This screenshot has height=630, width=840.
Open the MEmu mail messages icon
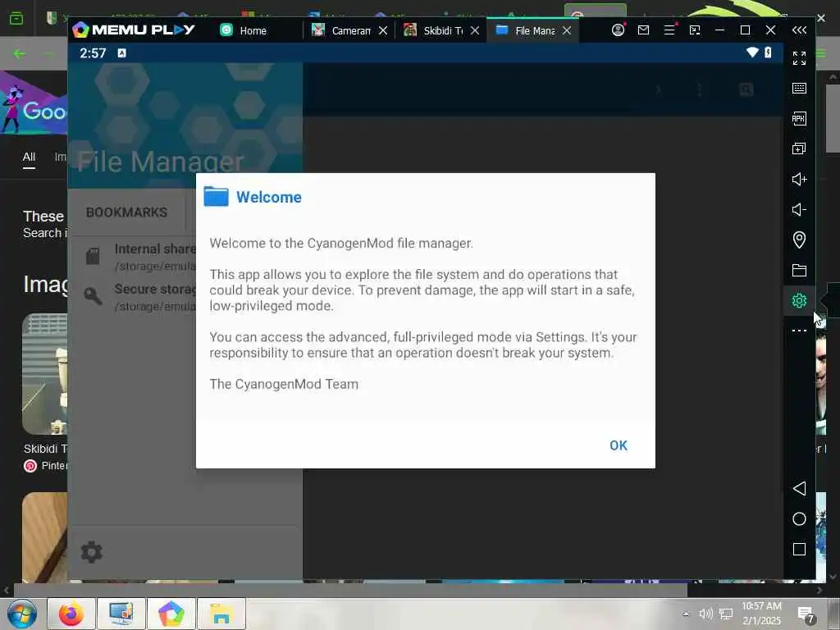643,30
